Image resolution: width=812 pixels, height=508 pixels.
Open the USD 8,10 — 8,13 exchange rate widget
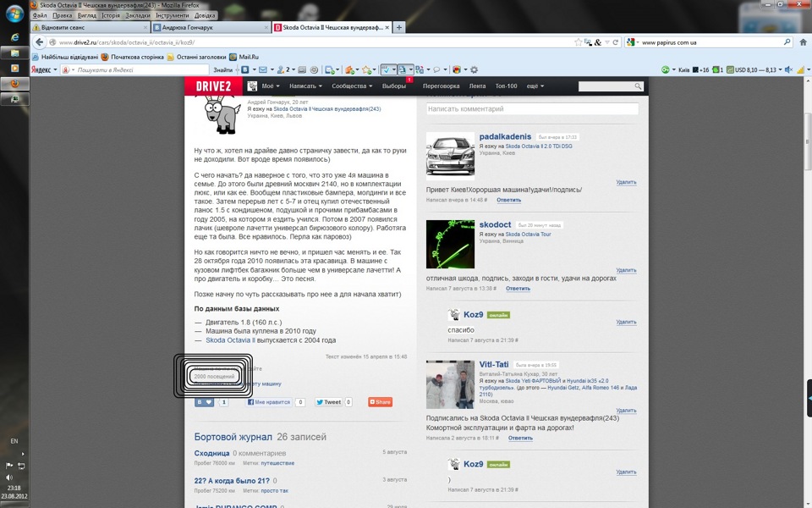pos(751,69)
